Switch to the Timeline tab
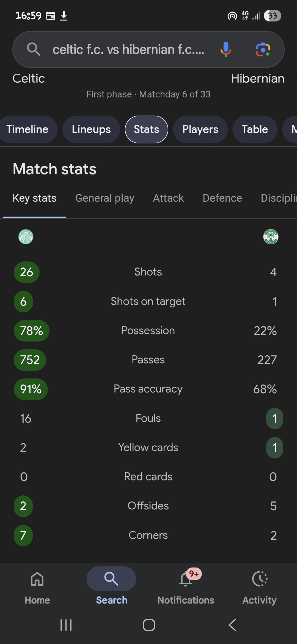Image resolution: width=297 pixels, height=644 pixels. click(x=28, y=129)
